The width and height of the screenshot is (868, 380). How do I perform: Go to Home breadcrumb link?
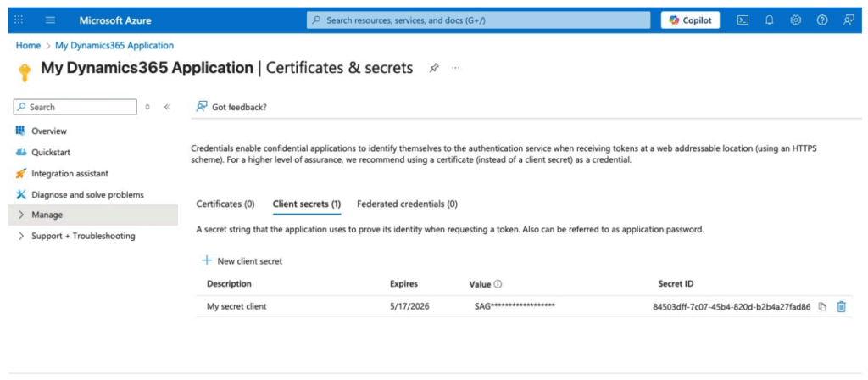pyautogui.click(x=28, y=45)
